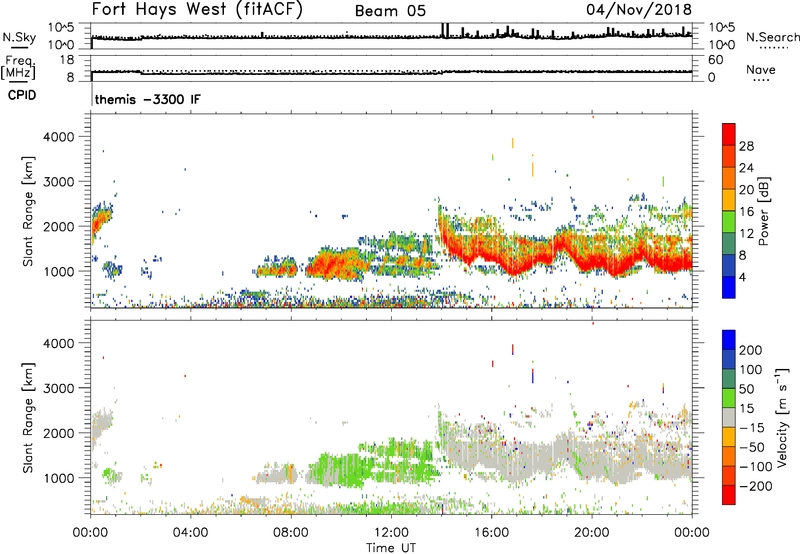Click the power panel 'Slant Range [km]' label
This screenshot has height=554, width=800.
coord(28,211)
